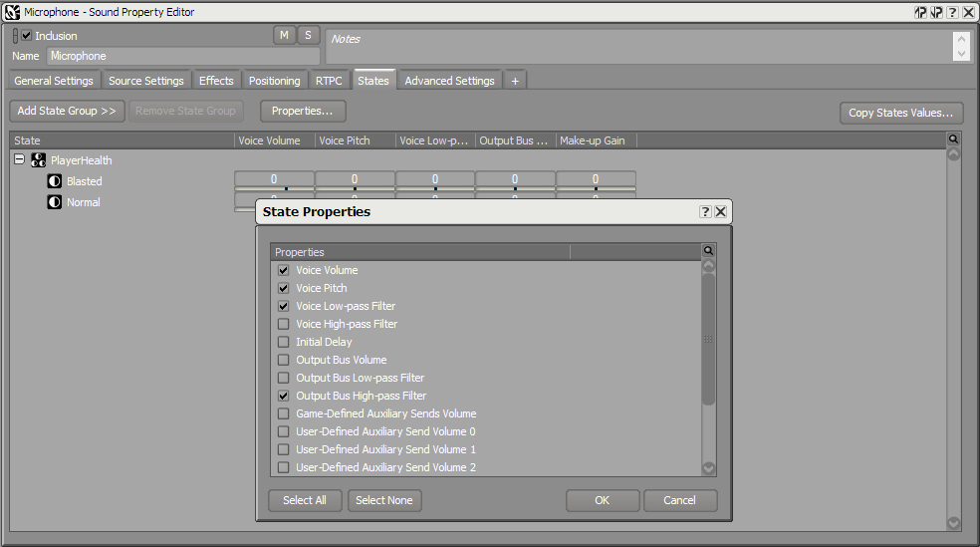Enable the Voice High-pass Filter checkbox
The height and width of the screenshot is (547, 980).
pyautogui.click(x=284, y=324)
